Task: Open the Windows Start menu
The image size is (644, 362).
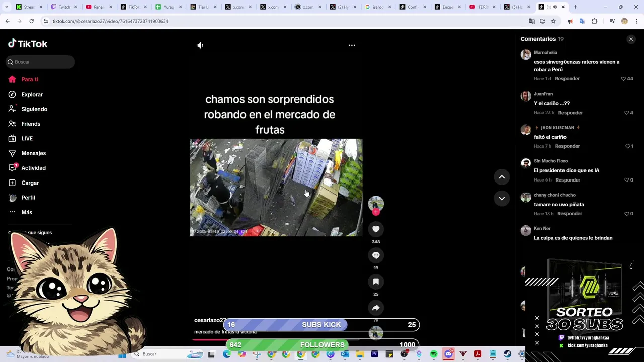Action: (x=122, y=354)
